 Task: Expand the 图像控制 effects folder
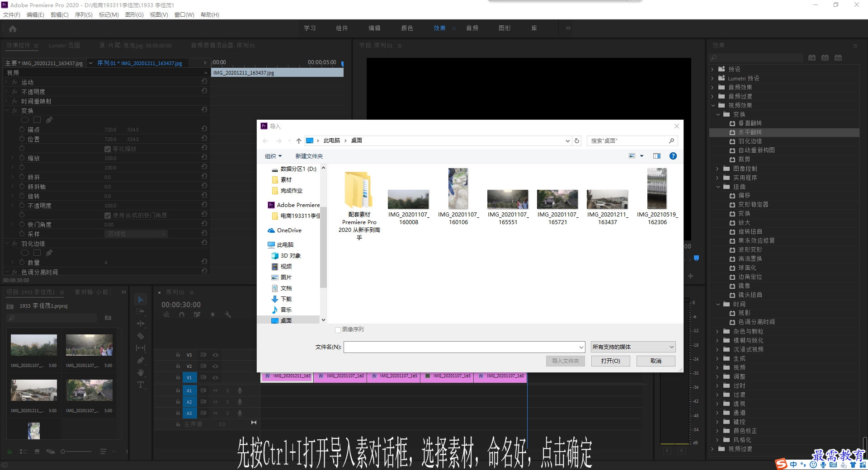[717, 169]
